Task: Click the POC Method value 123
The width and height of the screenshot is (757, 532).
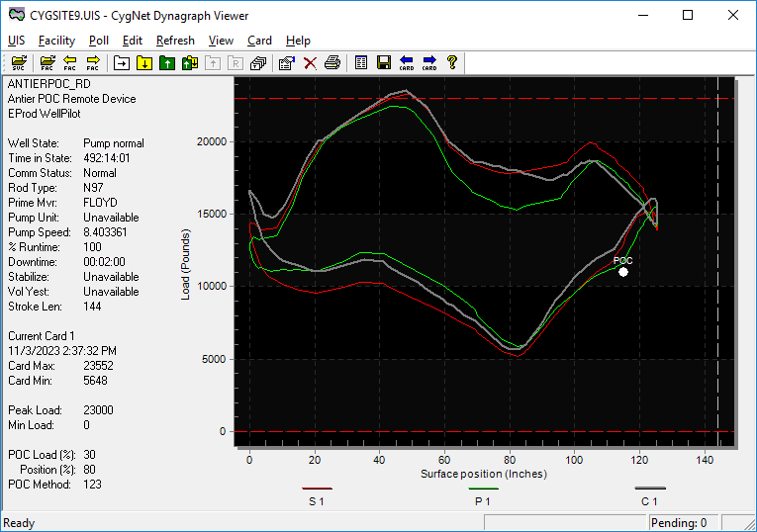Action: 92,485
